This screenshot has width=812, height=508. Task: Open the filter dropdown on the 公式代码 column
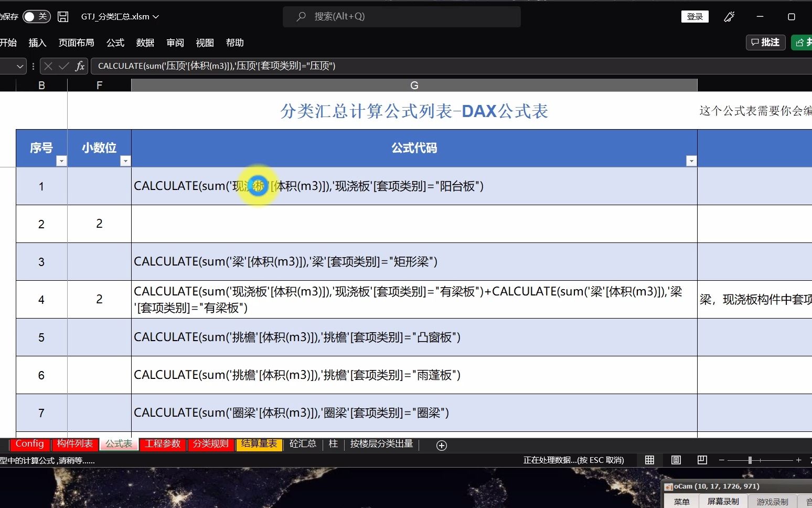(x=691, y=161)
